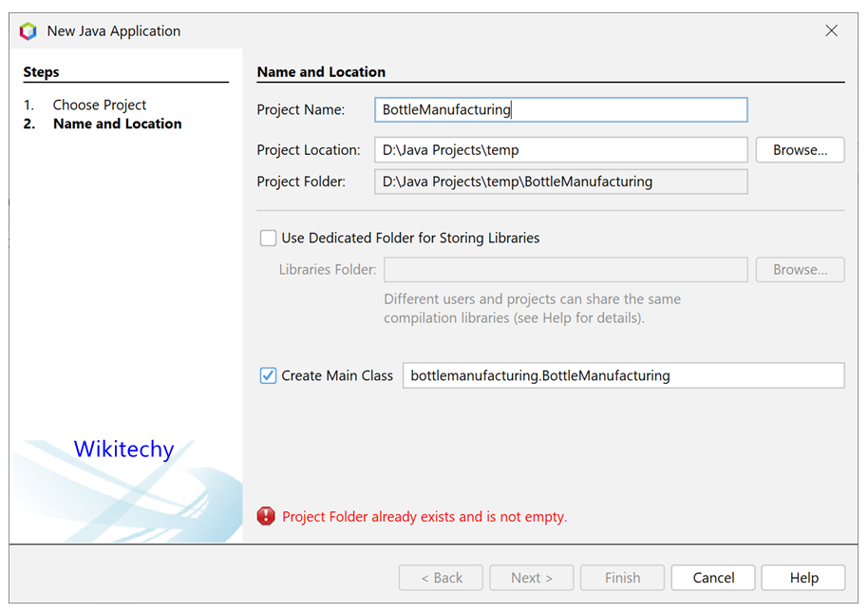Cancel the new project wizard

coord(713,578)
